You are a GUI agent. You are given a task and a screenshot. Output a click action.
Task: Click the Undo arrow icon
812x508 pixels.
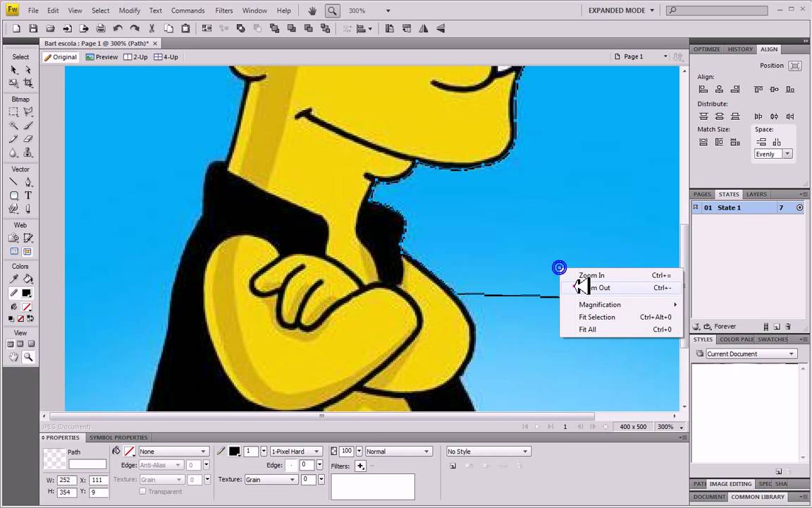118,28
